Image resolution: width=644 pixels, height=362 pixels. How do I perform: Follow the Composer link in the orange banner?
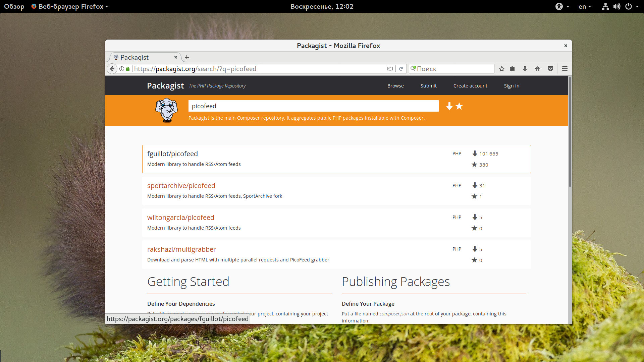tap(248, 118)
